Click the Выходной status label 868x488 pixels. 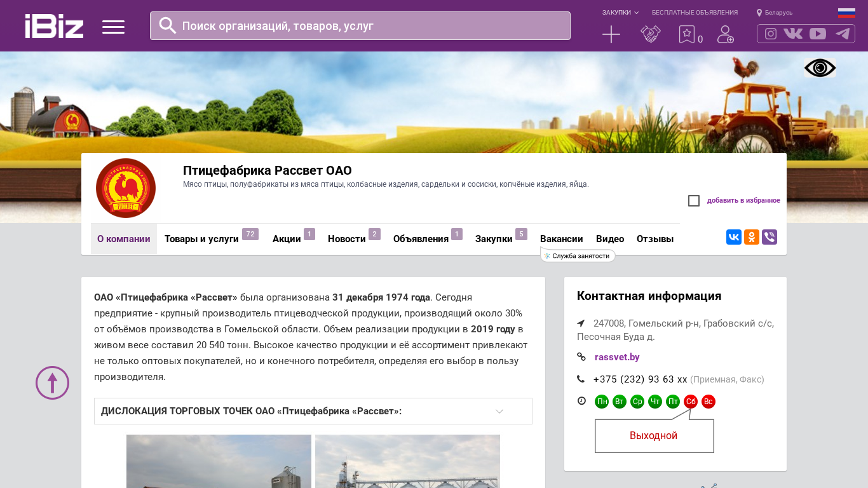tap(653, 436)
